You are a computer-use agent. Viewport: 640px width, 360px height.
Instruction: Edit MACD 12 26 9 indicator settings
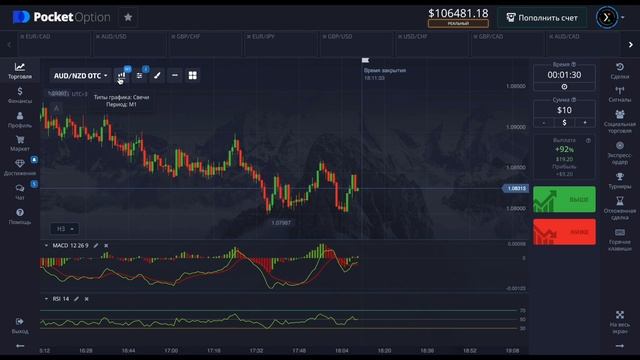pyautogui.click(x=96, y=245)
